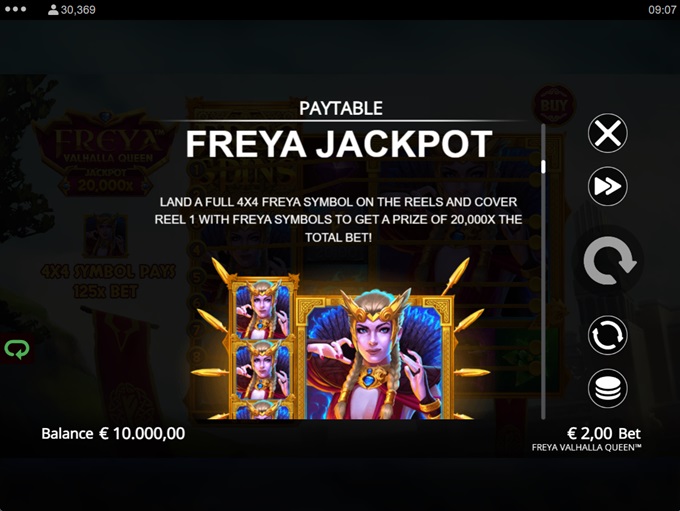
Task: Click the Freya Valhalla Queen game name label
Action: tap(586, 448)
